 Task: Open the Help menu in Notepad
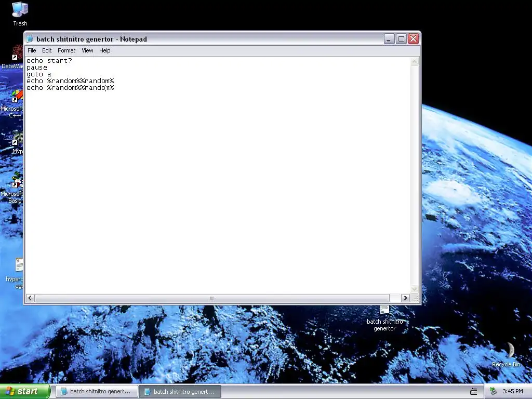tap(105, 50)
